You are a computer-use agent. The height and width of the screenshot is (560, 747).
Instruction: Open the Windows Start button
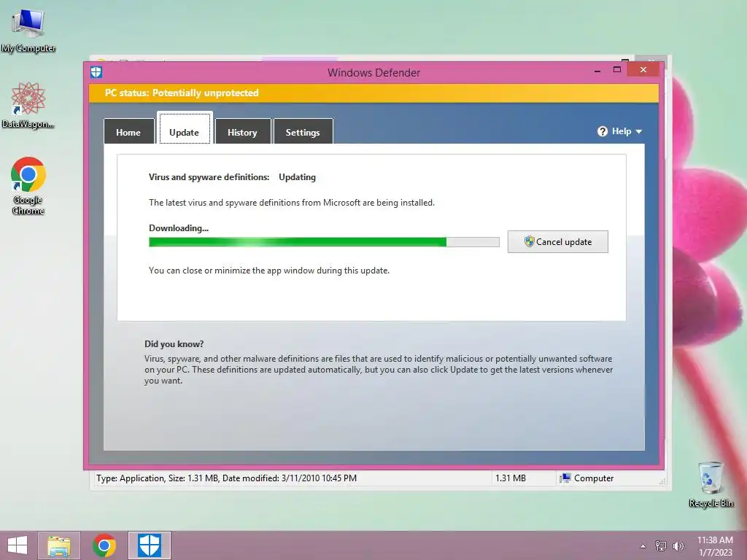18,545
